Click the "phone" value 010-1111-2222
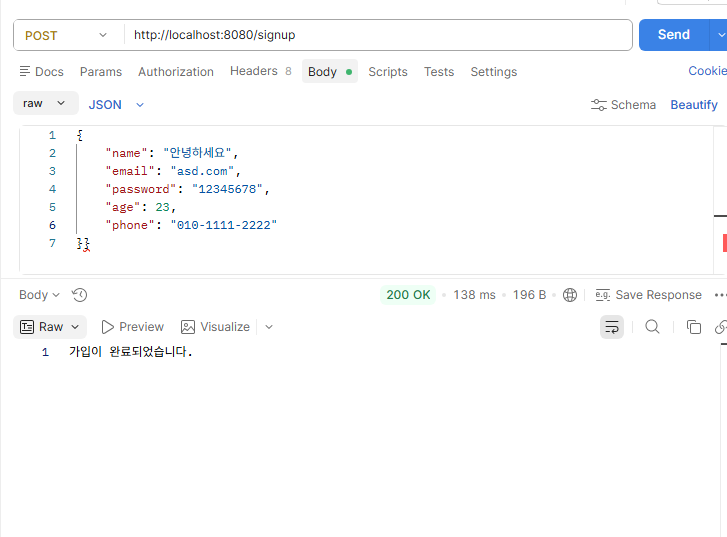The width and height of the screenshot is (727, 537). tap(223, 225)
